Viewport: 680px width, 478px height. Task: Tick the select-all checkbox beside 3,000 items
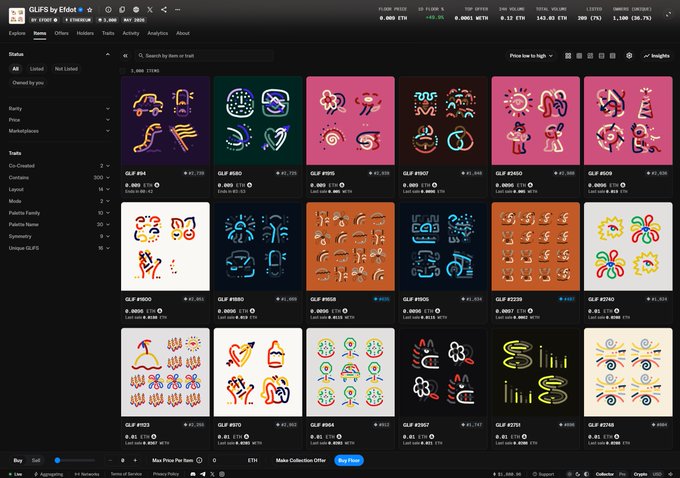(123, 70)
